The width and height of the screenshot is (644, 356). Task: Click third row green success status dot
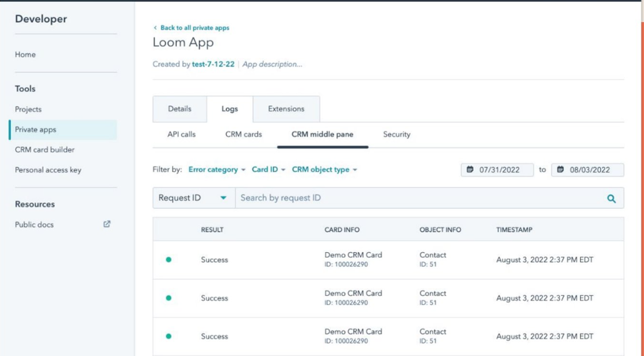[x=168, y=336]
